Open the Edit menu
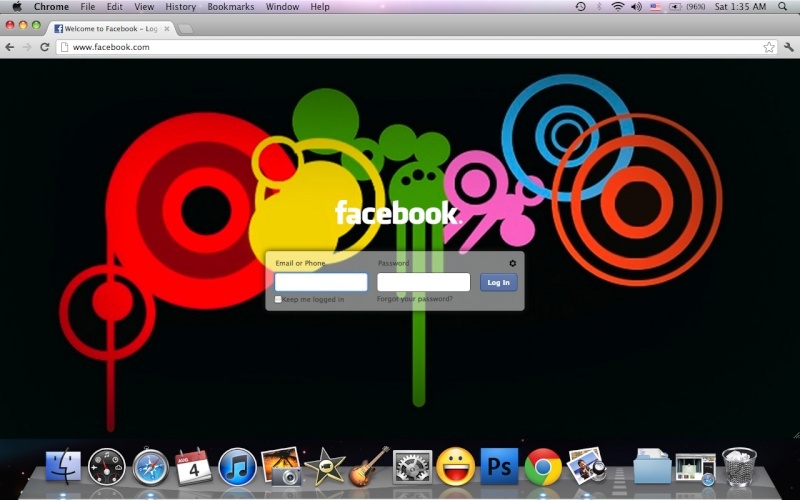Viewport: 800px width, 500px height. tap(114, 7)
